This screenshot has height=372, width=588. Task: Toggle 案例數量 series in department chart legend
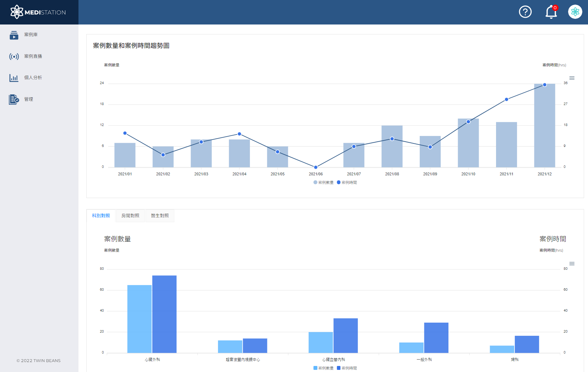click(323, 368)
